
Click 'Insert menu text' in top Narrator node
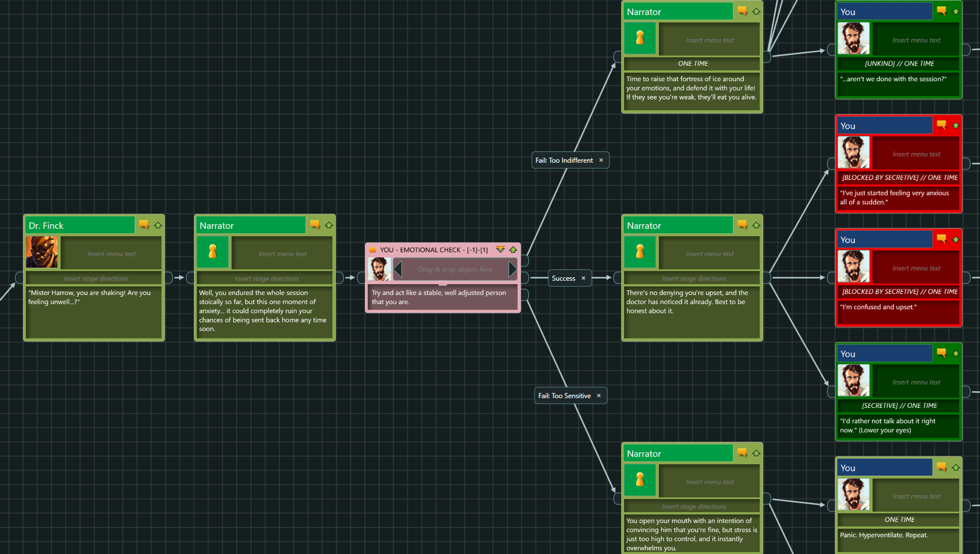710,40
